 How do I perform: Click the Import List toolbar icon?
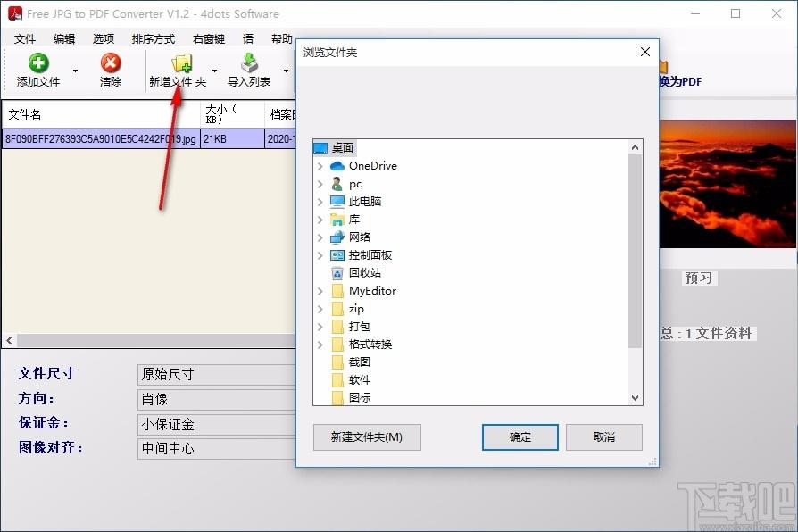pyautogui.click(x=249, y=62)
